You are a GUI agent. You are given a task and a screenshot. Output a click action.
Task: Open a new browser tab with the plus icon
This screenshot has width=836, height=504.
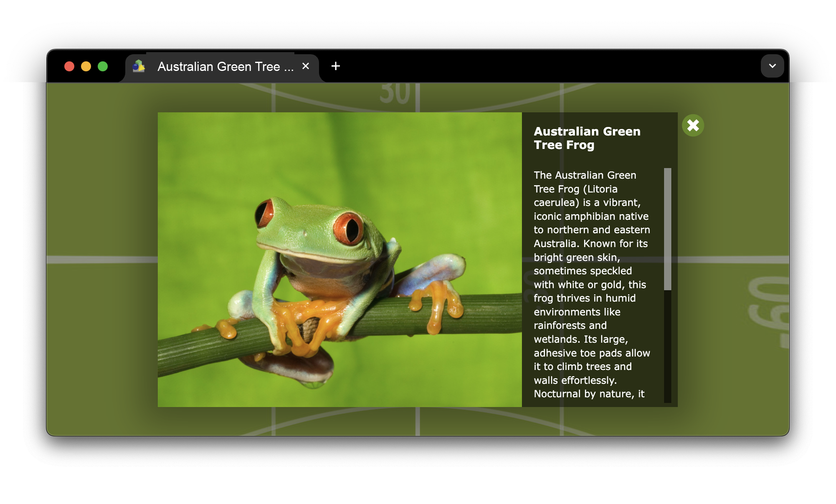click(336, 66)
